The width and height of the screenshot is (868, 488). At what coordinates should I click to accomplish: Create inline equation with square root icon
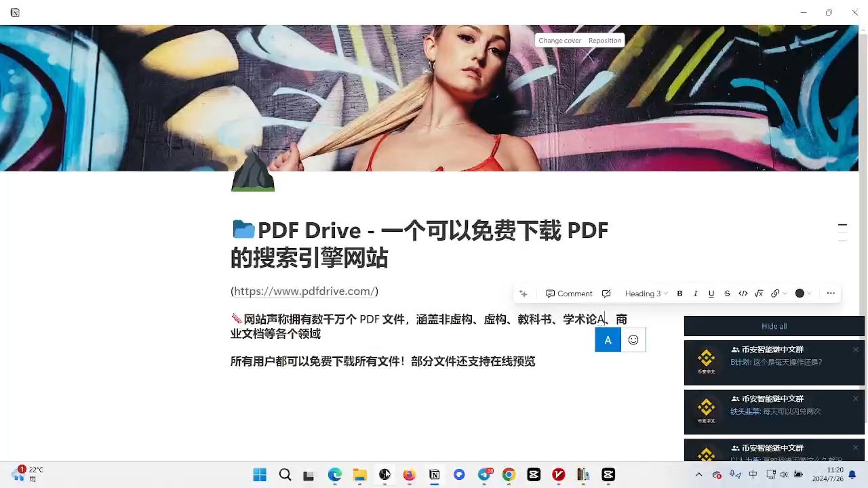click(x=759, y=293)
